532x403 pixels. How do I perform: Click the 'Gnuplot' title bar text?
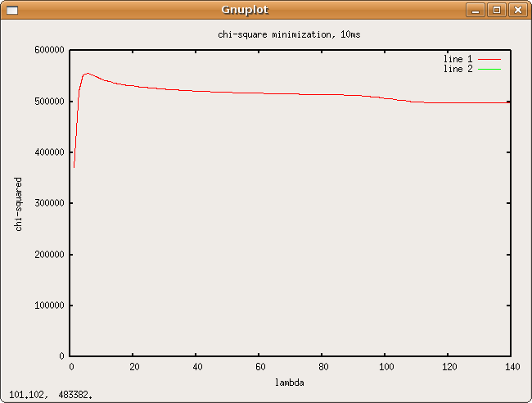click(244, 10)
